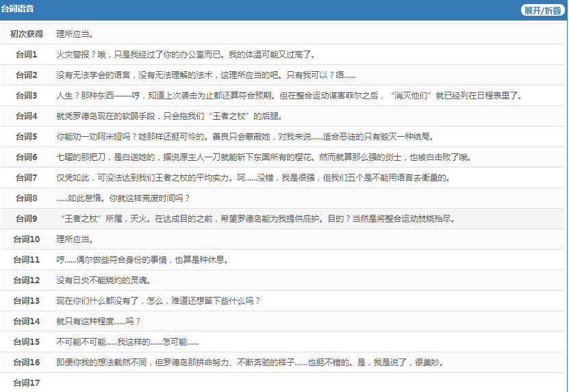Select the 台词17 row label
Image resolution: width=569 pixels, height=392 pixels.
click(27, 383)
